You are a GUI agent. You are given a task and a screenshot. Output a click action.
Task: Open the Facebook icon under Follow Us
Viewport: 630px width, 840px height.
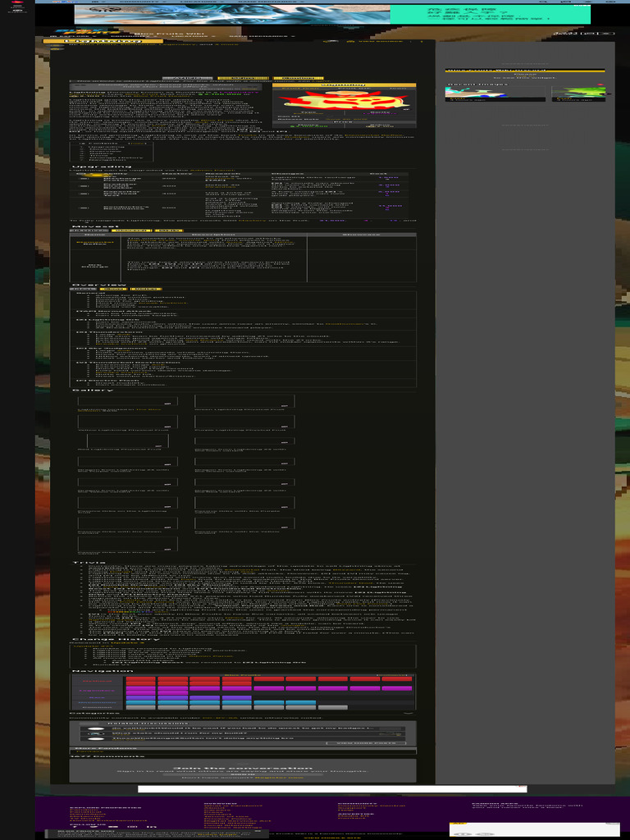[x=74, y=827]
